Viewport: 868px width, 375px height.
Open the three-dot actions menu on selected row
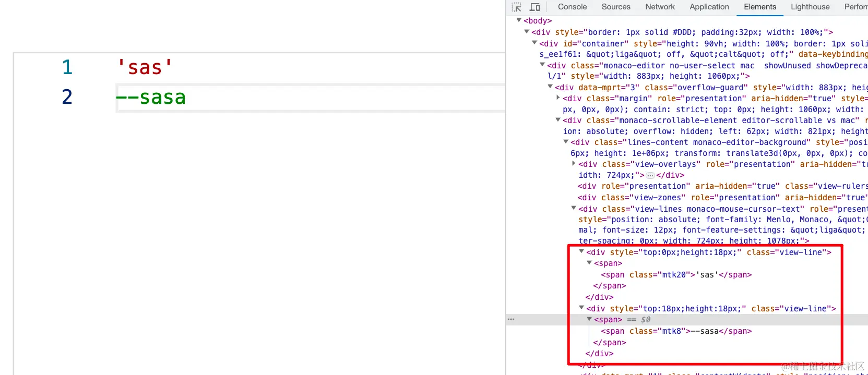click(511, 319)
